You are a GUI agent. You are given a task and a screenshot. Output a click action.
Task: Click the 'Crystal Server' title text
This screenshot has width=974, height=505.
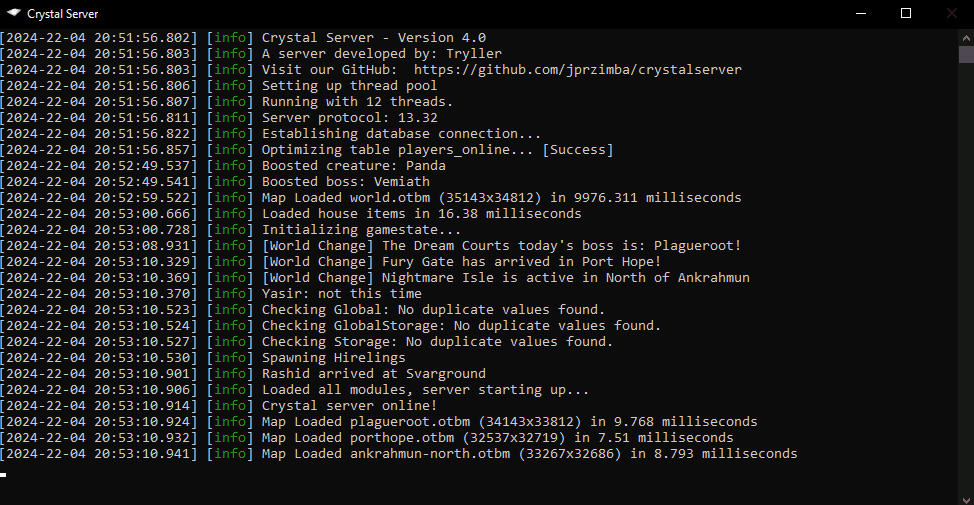click(x=62, y=14)
